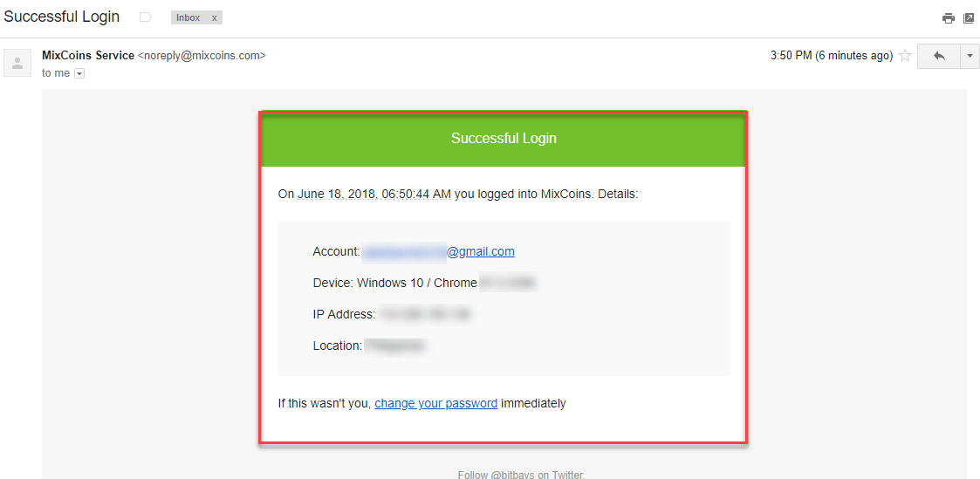Open the more options dropdown beside reply
This screenshot has height=479, width=980.
tap(970, 56)
